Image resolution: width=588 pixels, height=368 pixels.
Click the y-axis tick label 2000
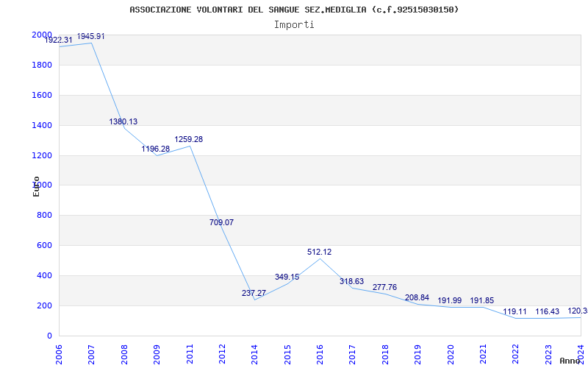[42, 35]
